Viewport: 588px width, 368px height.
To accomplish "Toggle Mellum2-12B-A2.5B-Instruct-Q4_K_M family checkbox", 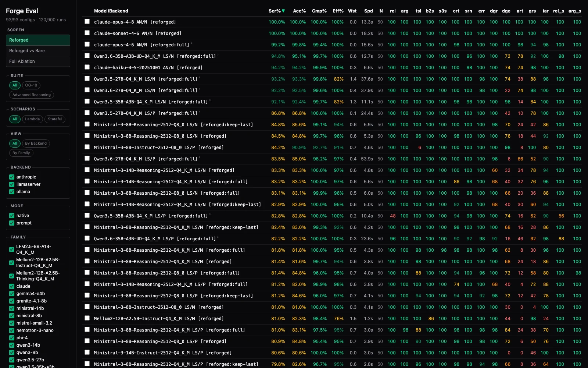I will pos(12,263).
